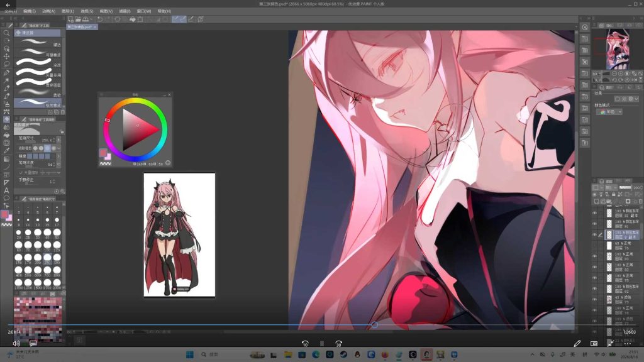
Task: Click the video progress bar handle
Action: click(375, 325)
